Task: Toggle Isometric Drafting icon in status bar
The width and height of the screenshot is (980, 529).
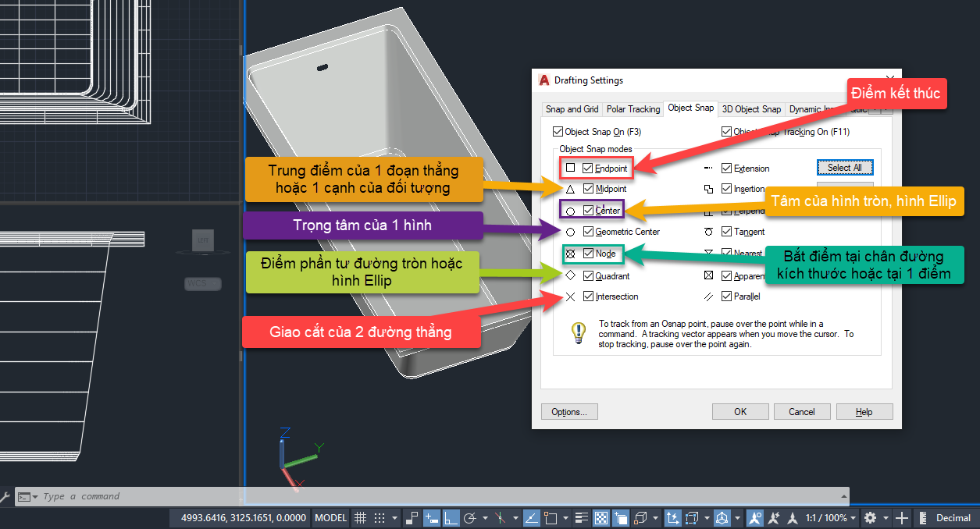Action: 500,517
